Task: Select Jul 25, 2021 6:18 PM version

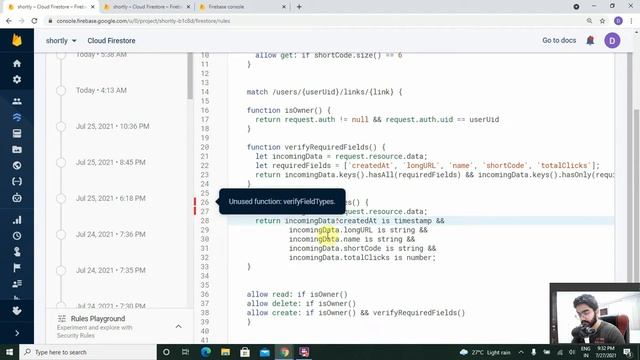Action: coord(111,198)
